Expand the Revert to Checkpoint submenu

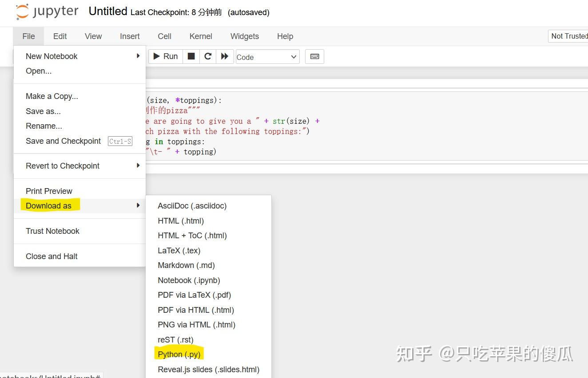(138, 165)
